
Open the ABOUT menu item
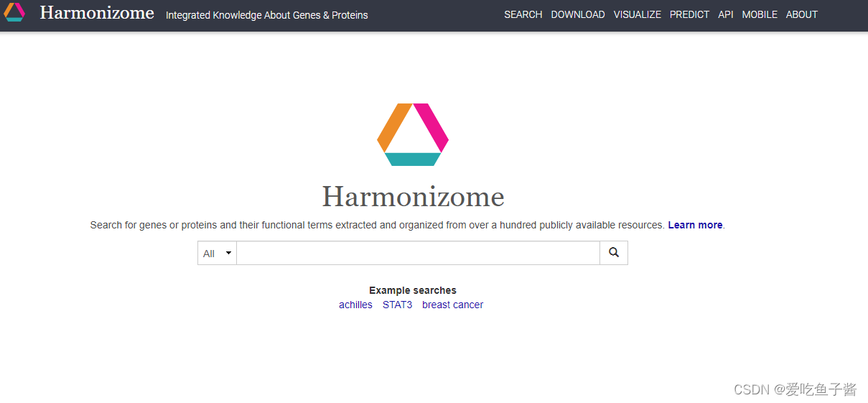[x=802, y=14]
